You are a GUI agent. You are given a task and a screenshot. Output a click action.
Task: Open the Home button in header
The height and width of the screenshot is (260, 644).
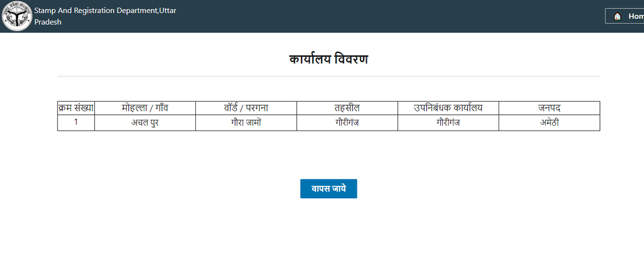[625, 16]
